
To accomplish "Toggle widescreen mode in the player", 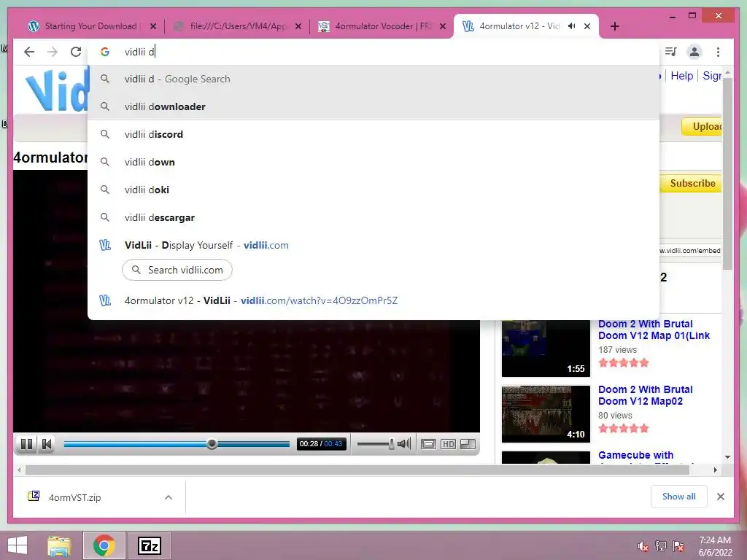I will point(428,444).
